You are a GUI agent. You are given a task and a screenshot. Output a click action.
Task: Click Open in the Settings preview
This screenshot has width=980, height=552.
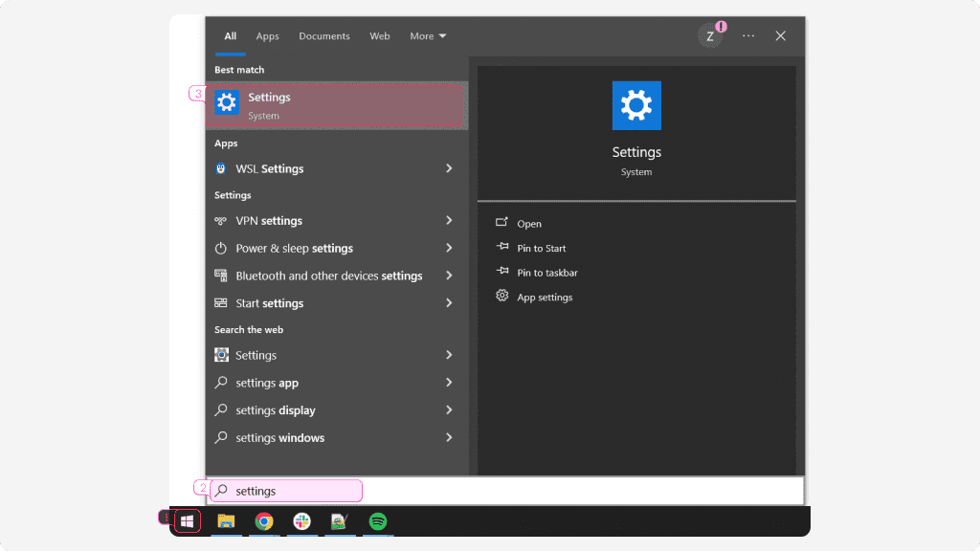[x=528, y=224]
